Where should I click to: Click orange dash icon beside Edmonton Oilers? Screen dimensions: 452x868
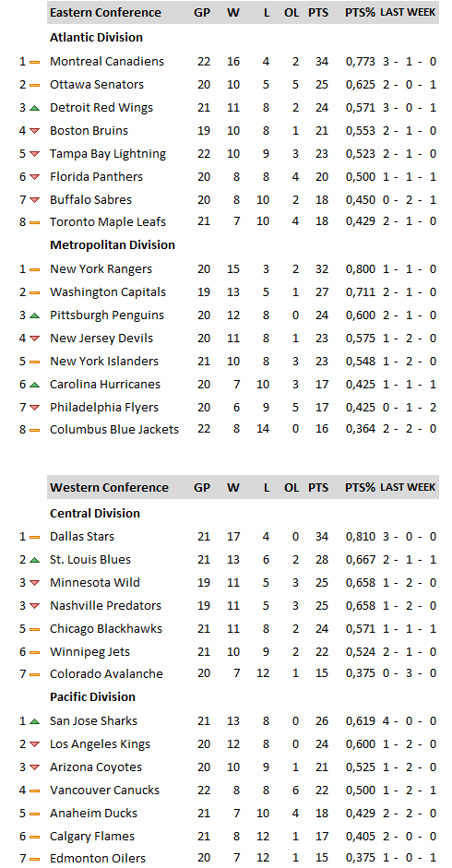coord(34,859)
